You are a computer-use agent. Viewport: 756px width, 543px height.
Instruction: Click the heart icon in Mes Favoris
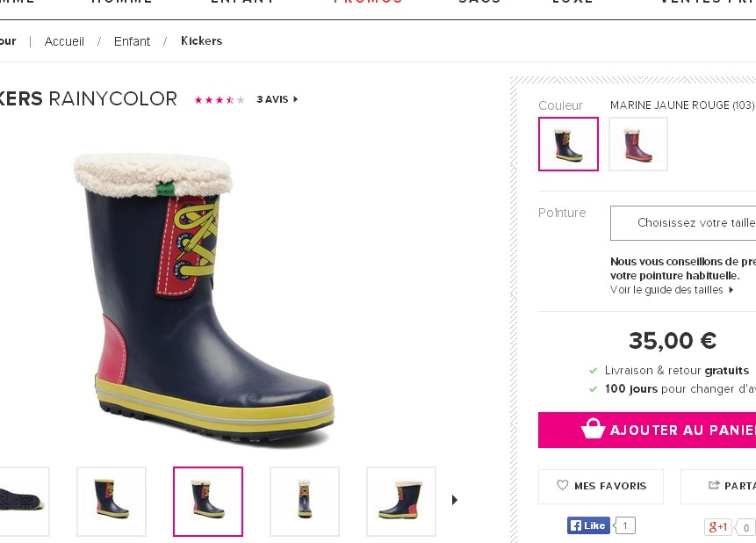tap(563, 485)
